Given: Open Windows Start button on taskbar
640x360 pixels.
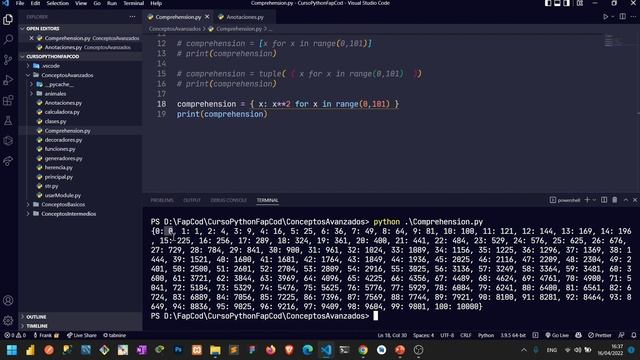Looking at the screenshot, I should (12, 350).
